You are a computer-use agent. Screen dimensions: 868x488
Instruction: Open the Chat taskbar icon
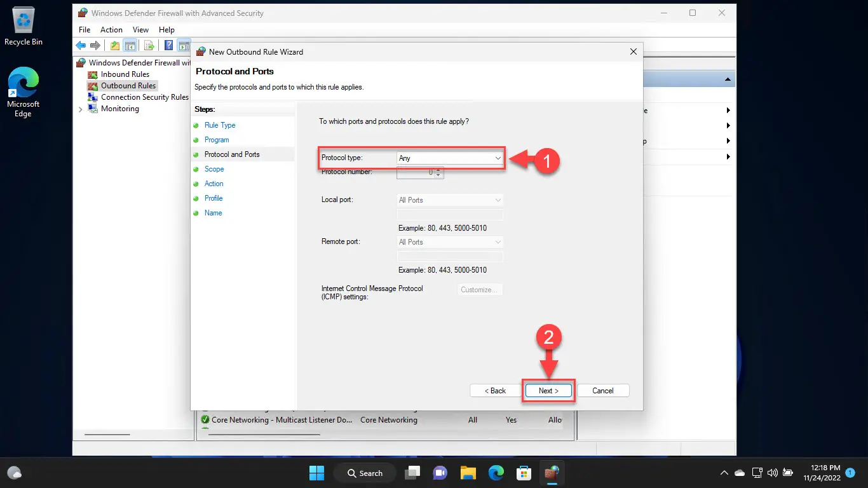click(x=440, y=473)
